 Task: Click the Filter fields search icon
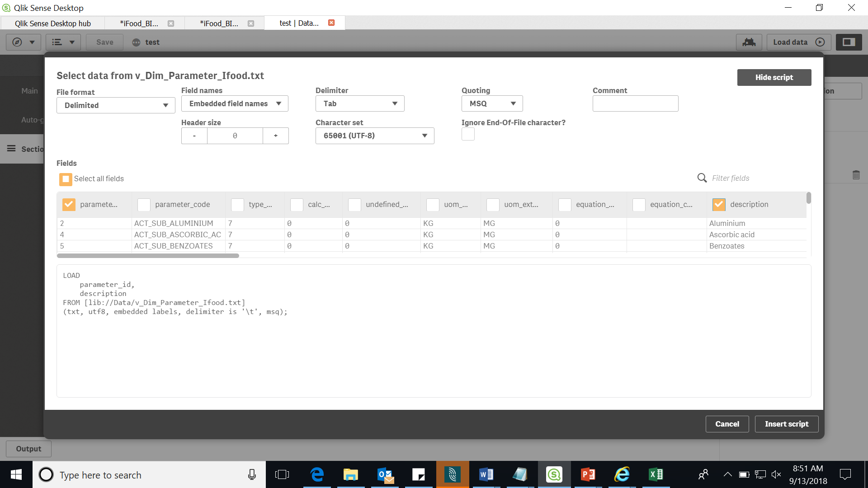point(702,178)
